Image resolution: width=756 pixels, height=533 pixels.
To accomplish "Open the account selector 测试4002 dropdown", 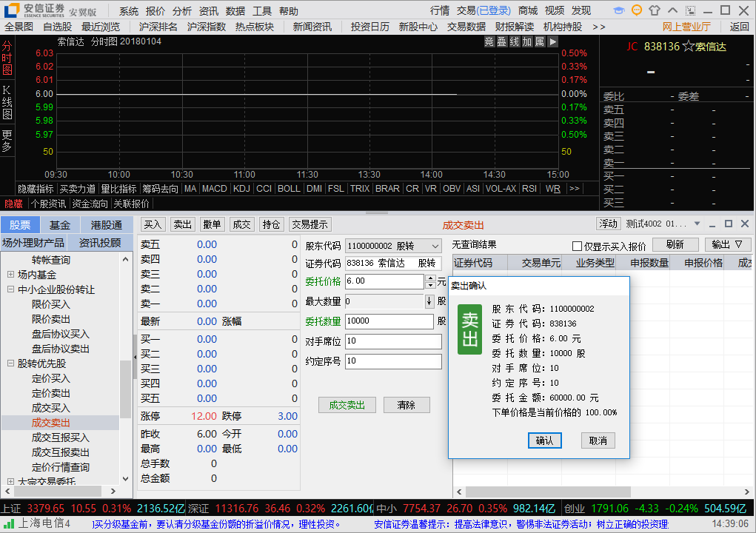I will click(x=697, y=224).
